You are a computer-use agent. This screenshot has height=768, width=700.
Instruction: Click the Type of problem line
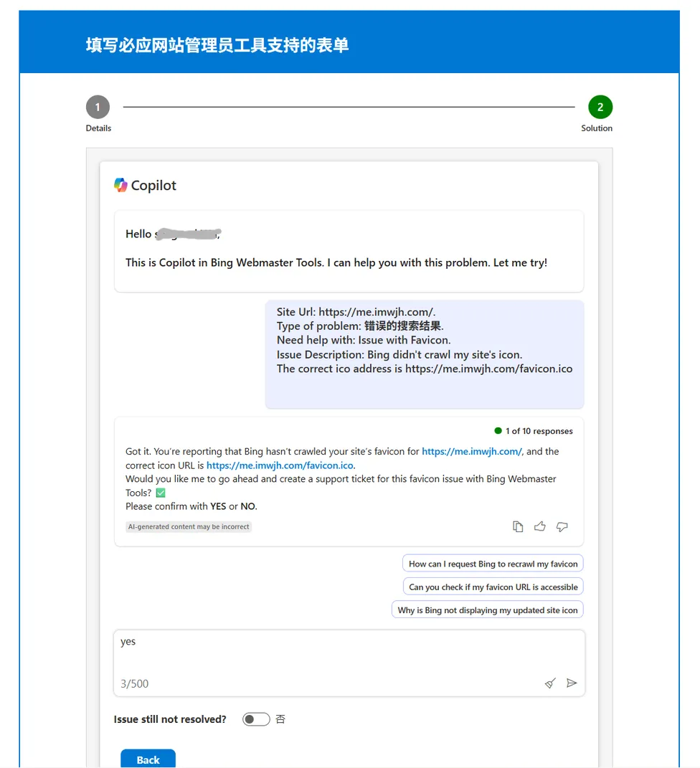[360, 326]
